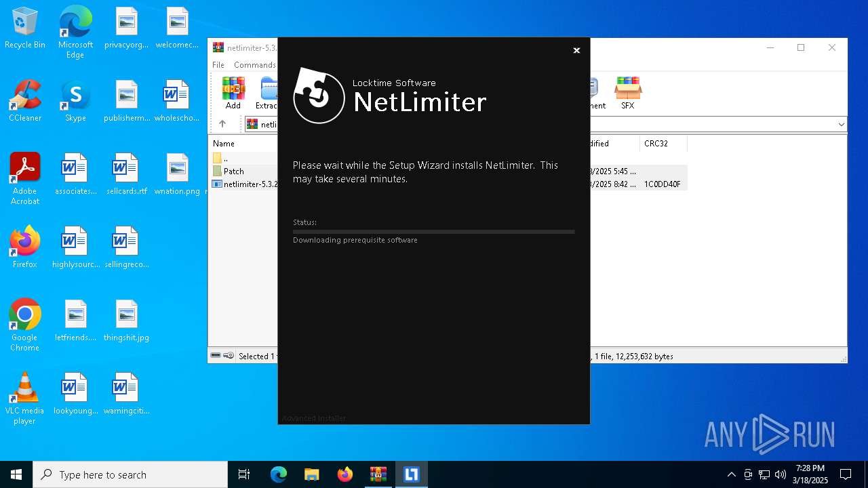Image resolution: width=868 pixels, height=488 pixels.
Task: Click the taskbar search box
Action: (130, 474)
